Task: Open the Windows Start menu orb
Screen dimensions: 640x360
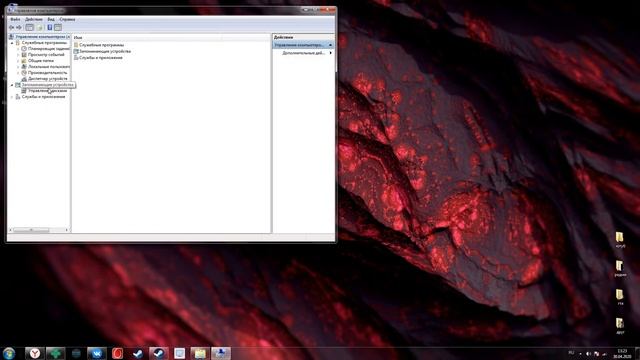Action: [x=9, y=353]
